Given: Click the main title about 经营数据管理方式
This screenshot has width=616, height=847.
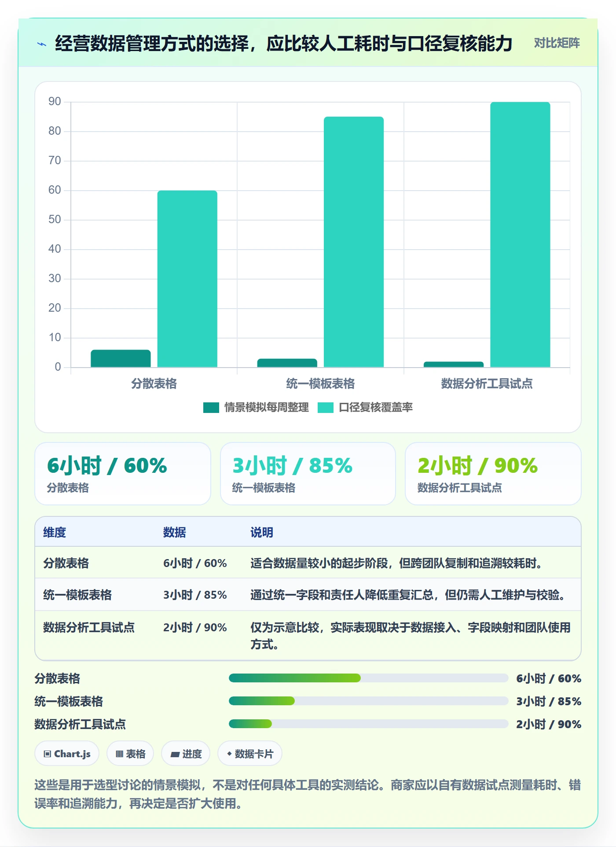Looking at the screenshot, I should click(x=283, y=44).
